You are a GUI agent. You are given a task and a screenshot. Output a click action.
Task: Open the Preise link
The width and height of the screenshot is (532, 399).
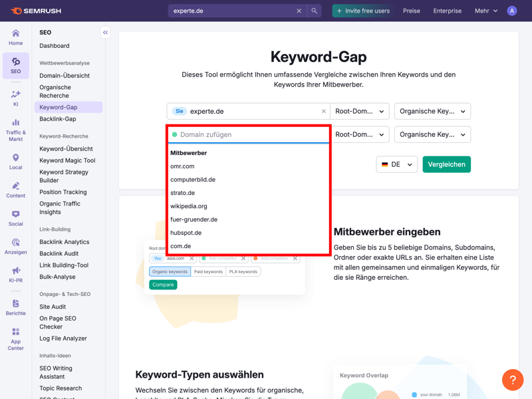(x=411, y=11)
